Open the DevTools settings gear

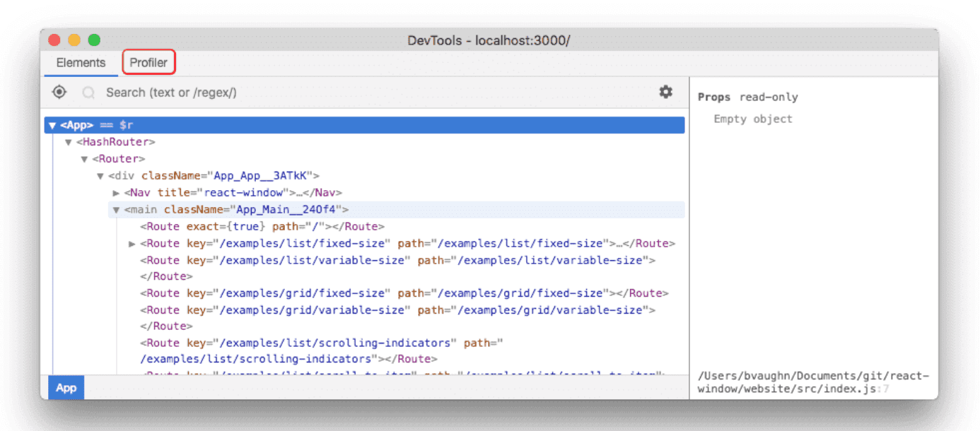click(665, 92)
